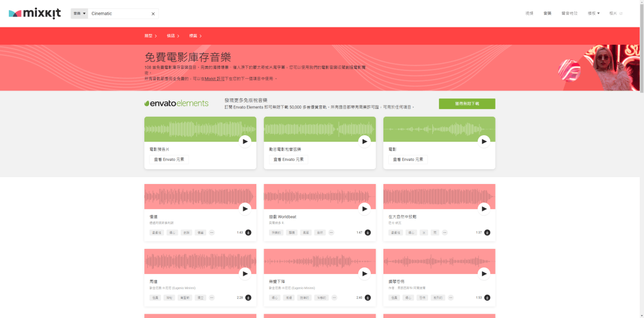Download the 1:43 track in first card
The width and height of the screenshot is (644, 318).
click(x=248, y=233)
